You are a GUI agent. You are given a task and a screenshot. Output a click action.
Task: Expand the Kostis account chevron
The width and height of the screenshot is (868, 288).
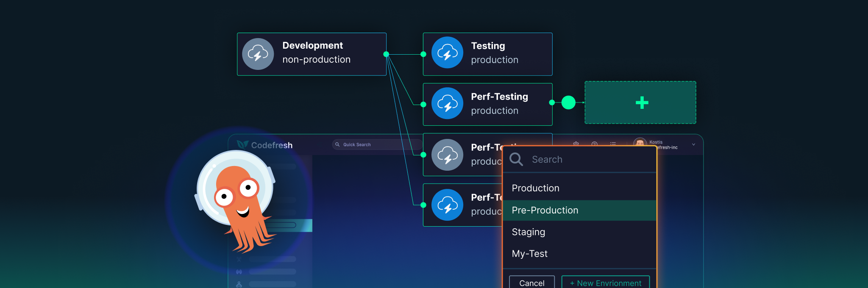(693, 144)
